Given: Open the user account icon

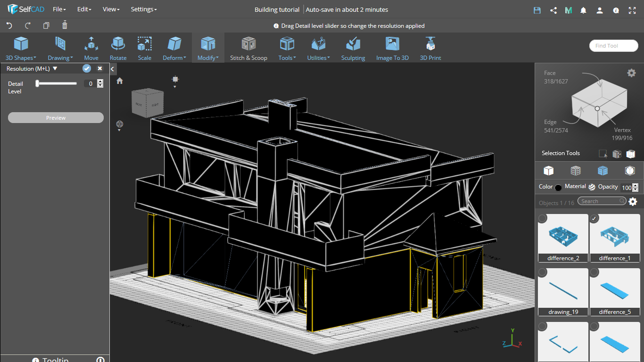Looking at the screenshot, I should click(x=600, y=10).
